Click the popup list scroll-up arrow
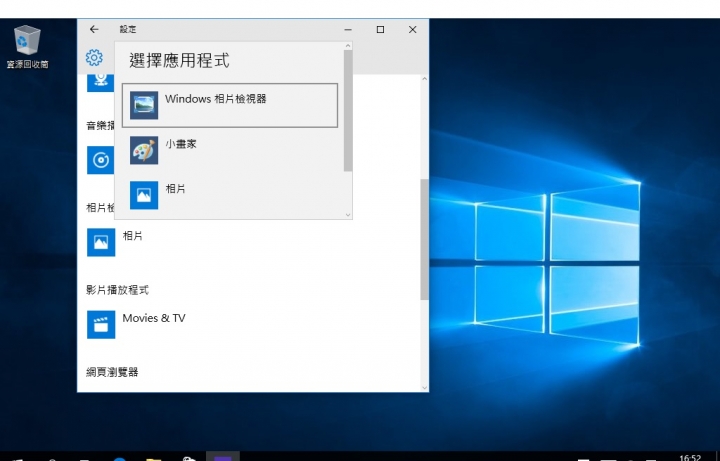 pyautogui.click(x=348, y=45)
